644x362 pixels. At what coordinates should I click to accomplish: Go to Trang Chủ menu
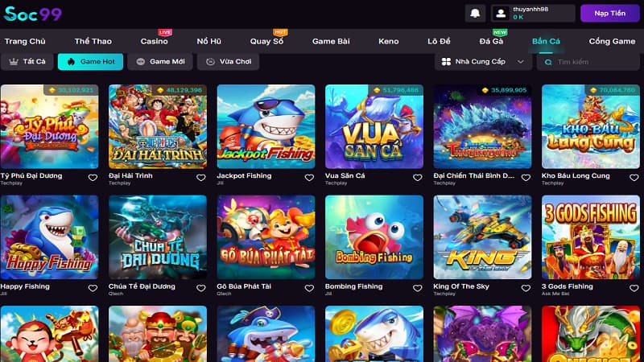[x=25, y=41]
